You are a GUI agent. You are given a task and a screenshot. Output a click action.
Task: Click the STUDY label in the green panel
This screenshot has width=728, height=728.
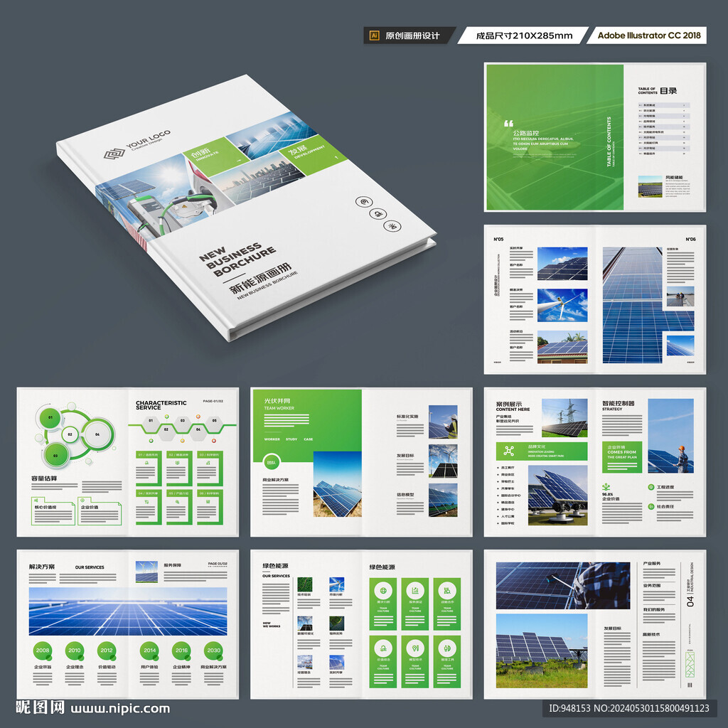pyautogui.click(x=291, y=439)
